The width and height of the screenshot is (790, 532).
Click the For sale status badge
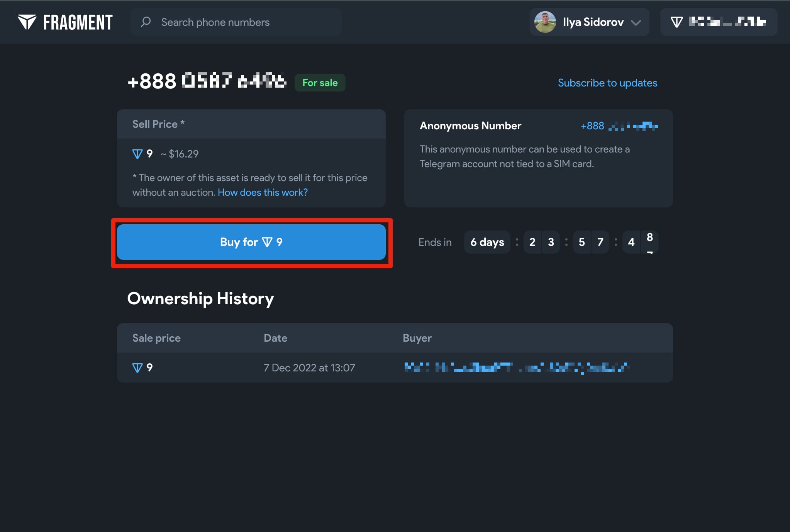320,83
